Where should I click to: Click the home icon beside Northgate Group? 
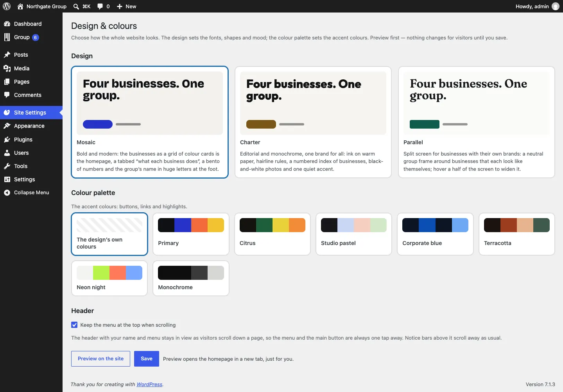point(20,6)
